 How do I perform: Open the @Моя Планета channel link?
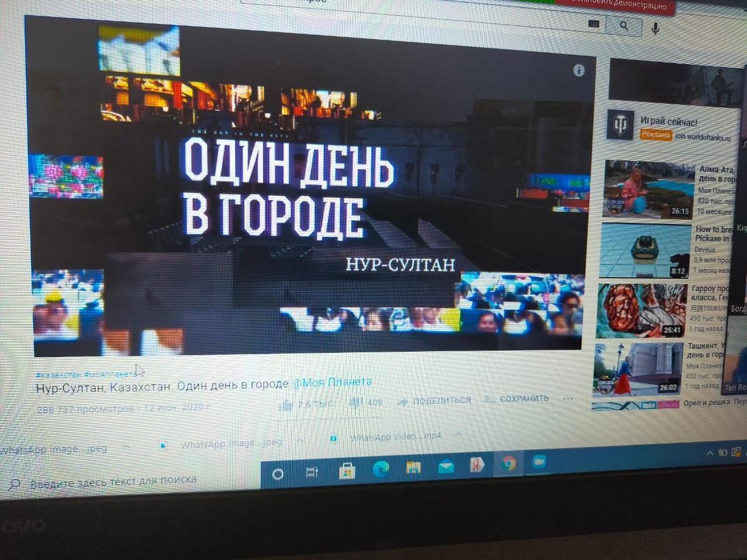332,383
